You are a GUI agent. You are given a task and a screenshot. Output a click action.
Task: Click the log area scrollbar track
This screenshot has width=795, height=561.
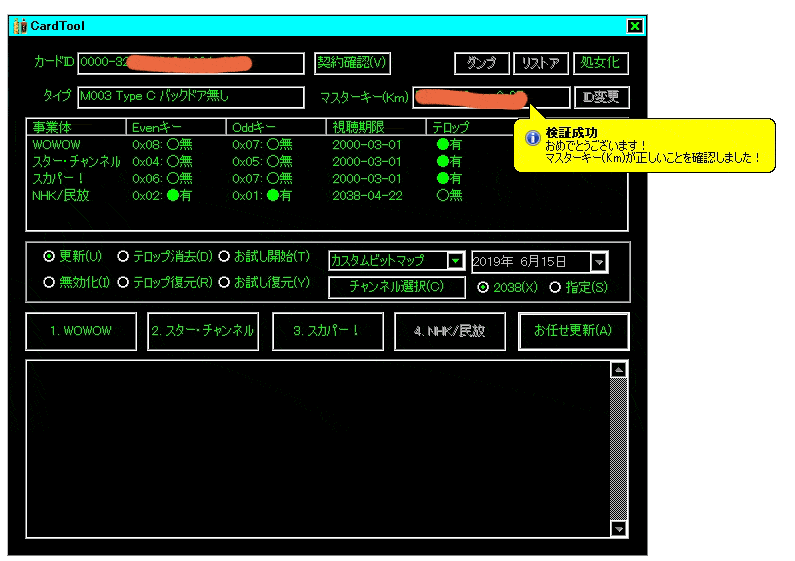pos(619,449)
